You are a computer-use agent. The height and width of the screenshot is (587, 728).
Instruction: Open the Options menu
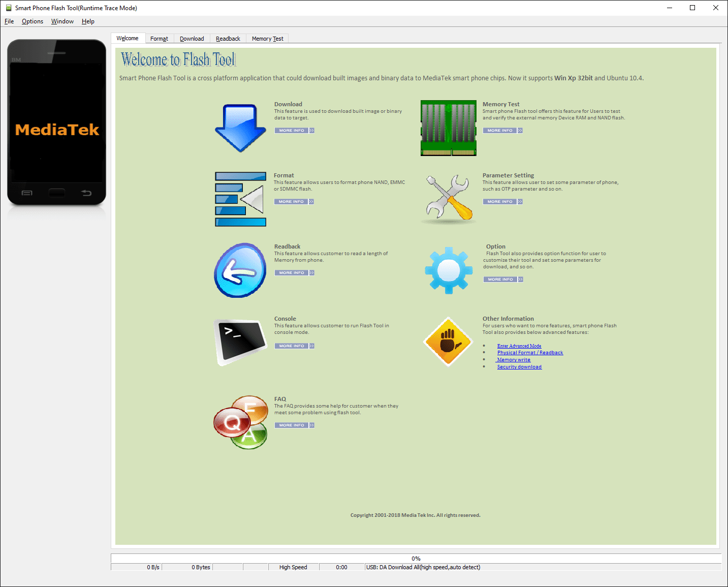[x=33, y=21]
